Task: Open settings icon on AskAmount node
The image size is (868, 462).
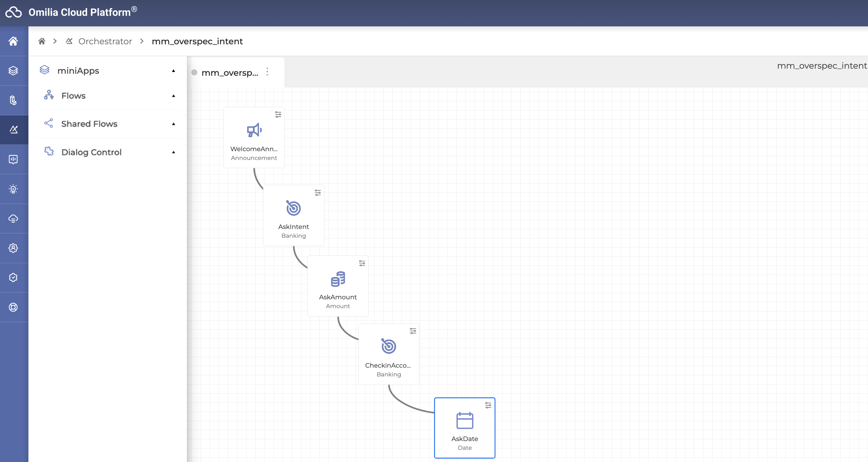Action: click(362, 263)
